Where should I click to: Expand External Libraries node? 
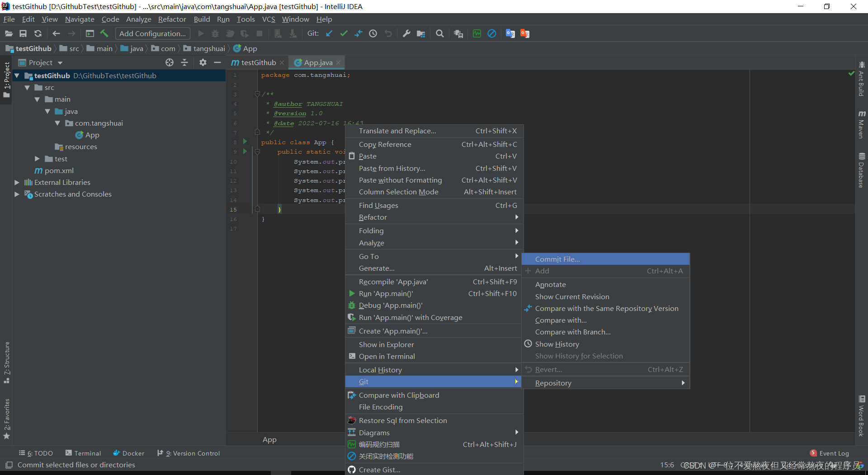tap(17, 182)
